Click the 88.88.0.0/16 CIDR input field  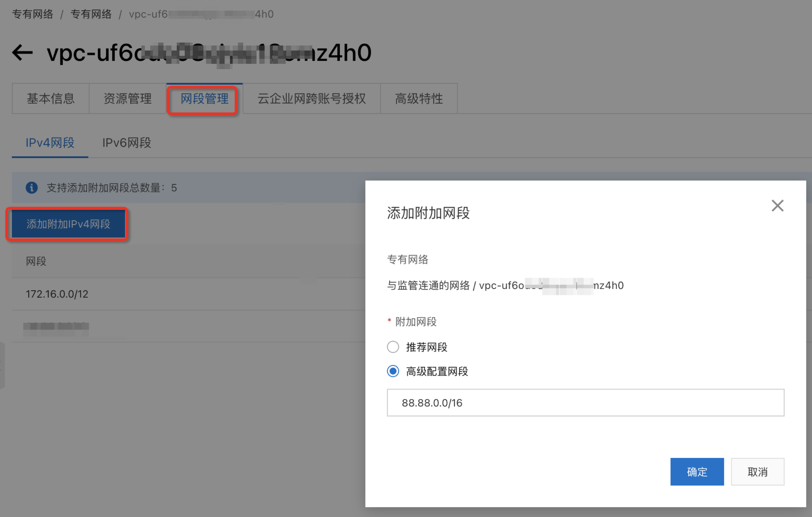[x=585, y=403]
